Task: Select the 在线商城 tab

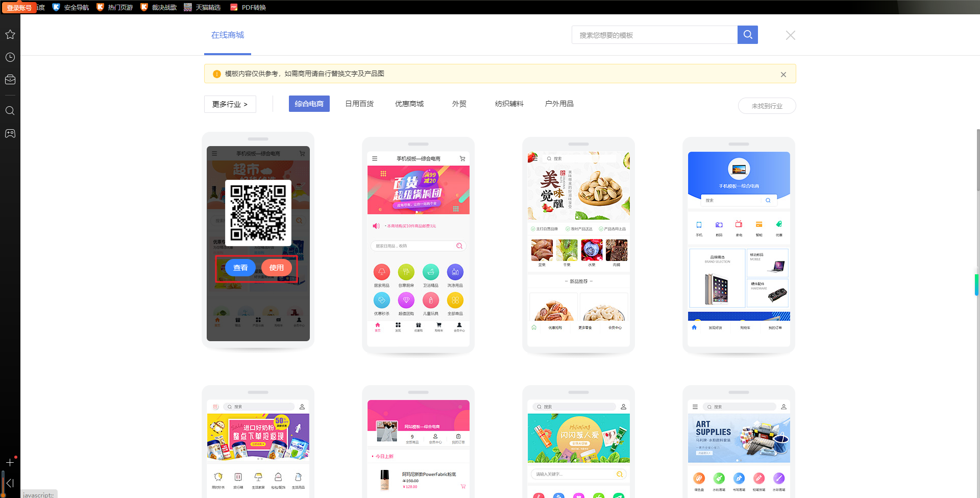Action: [x=228, y=35]
